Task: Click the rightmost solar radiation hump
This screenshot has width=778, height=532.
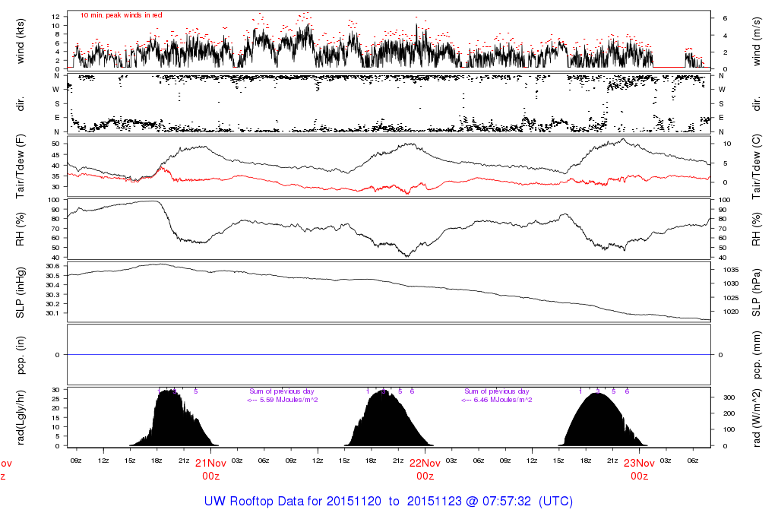Action: tap(601, 424)
